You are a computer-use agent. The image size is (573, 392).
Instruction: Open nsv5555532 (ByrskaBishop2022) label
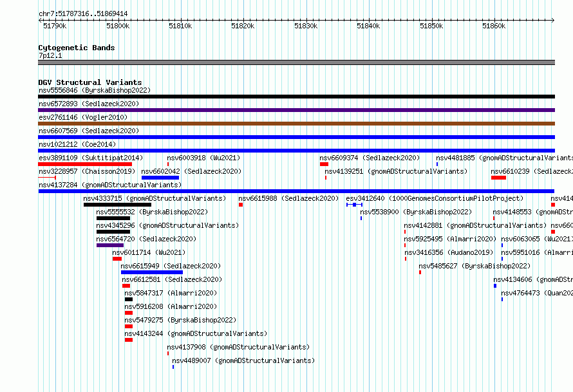152,212
